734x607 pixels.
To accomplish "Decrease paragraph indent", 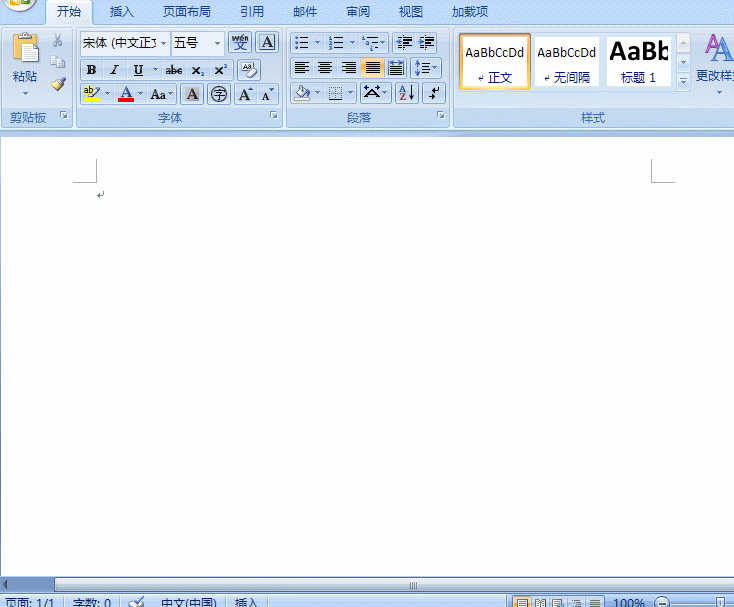I will [404, 43].
